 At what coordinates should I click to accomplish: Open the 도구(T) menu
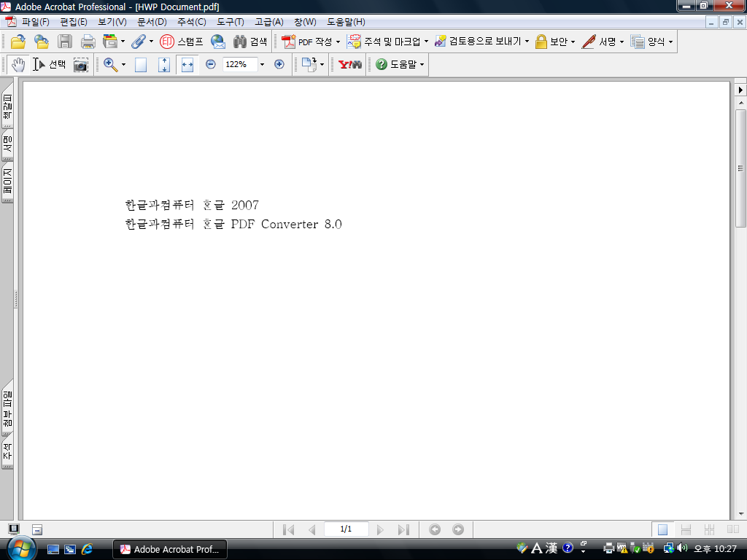(x=230, y=22)
